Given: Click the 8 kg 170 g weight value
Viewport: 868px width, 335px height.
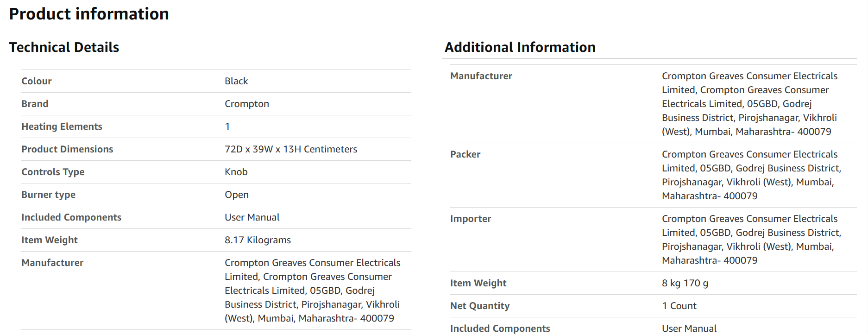Looking at the screenshot, I should tap(685, 283).
